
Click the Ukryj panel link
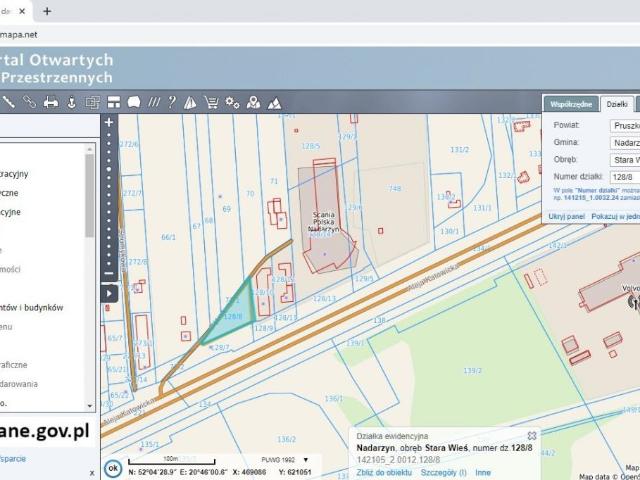(567, 215)
